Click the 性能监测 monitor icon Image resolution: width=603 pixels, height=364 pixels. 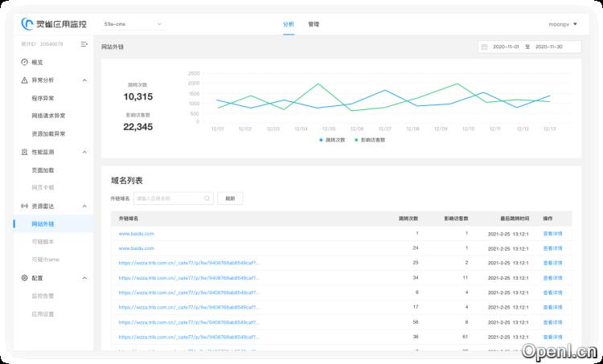click(x=24, y=152)
